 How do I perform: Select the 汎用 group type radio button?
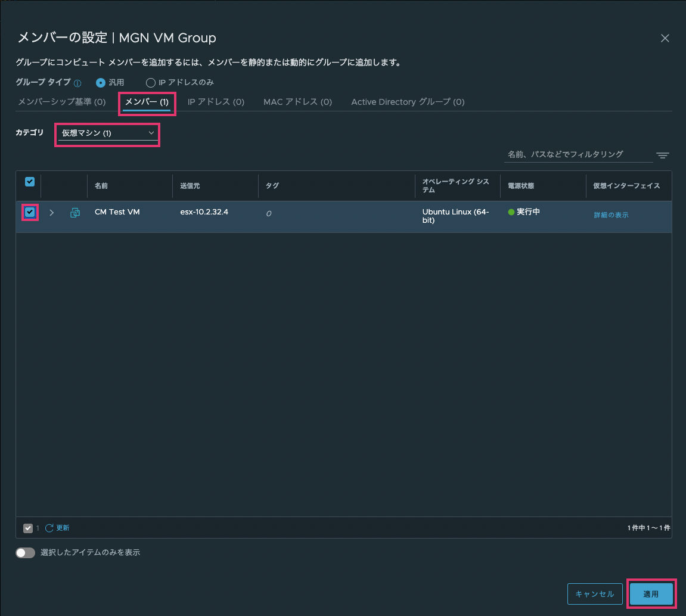pos(100,83)
